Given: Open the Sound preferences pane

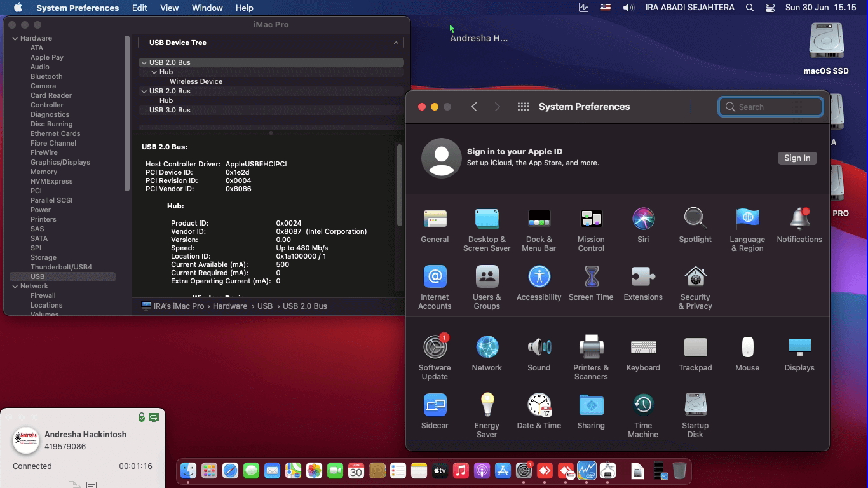Looking at the screenshot, I should click(x=539, y=354).
